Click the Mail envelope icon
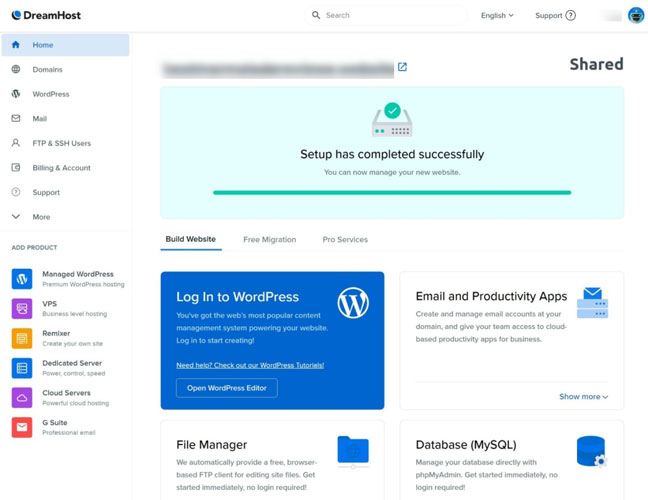The image size is (648, 500). point(16,118)
